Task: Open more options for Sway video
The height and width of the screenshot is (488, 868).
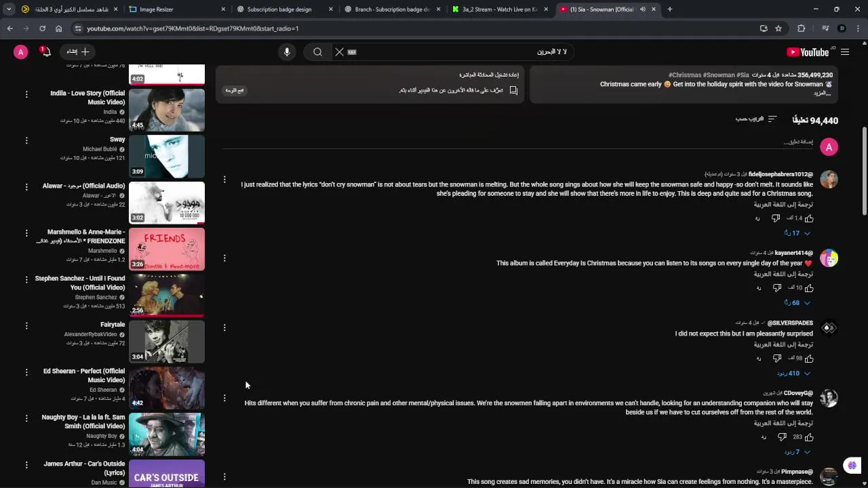Action: (26, 140)
